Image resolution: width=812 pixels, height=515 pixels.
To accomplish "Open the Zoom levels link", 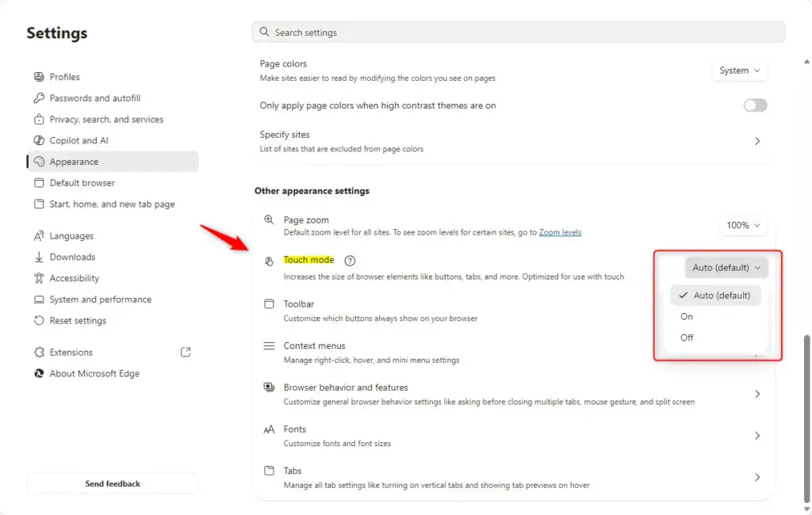I will click(x=560, y=232).
